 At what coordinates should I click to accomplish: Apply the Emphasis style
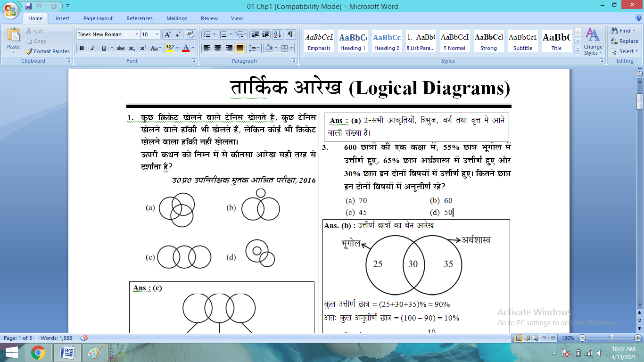coord(319,41)
